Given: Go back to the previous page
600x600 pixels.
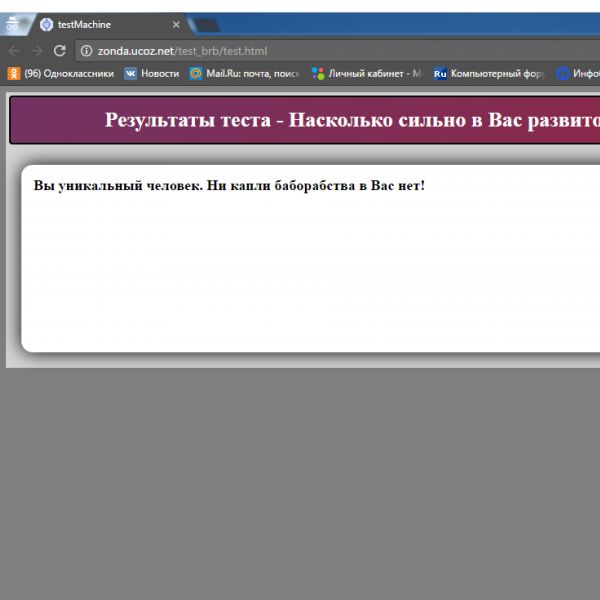Looking at the screenshot, I should click(x=14, y=51).
